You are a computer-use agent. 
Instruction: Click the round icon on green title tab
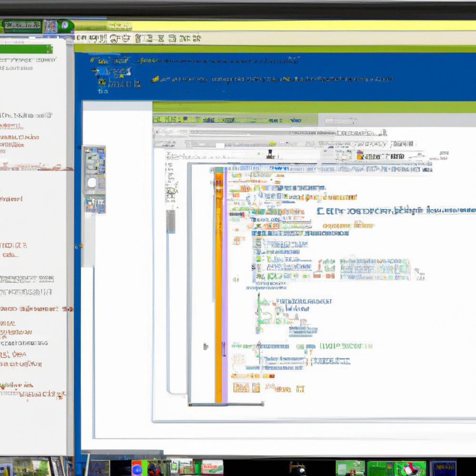point(64,26)
